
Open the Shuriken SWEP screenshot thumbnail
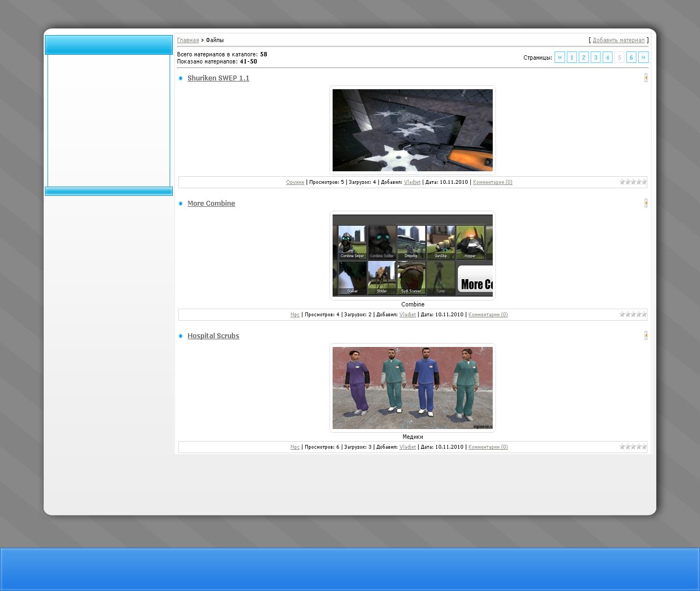pos(412,130)
